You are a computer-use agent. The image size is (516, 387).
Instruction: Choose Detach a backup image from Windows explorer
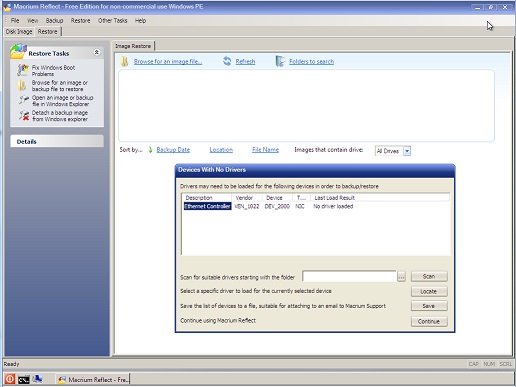(x=60, y=116)
